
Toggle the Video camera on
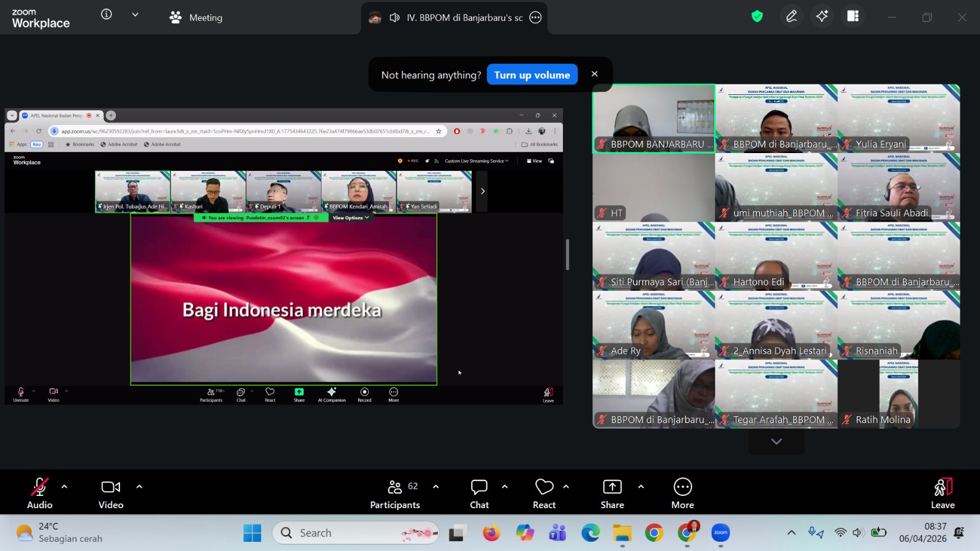point(111,493)
